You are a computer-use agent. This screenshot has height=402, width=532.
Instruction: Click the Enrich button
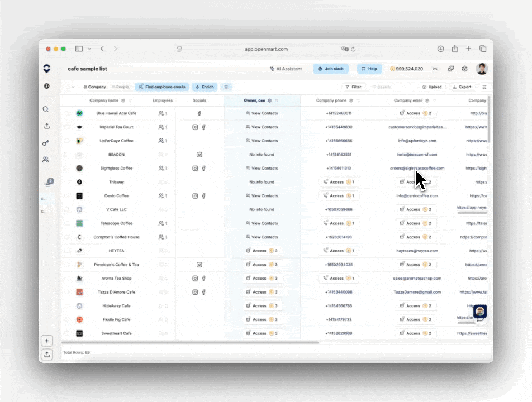[x=205, y=87]
